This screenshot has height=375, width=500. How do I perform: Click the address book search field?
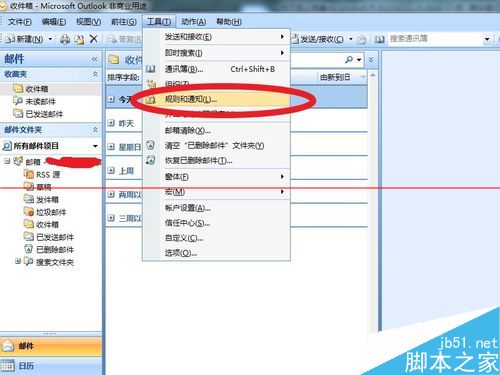pyautogui.click(x=436, y=39)
